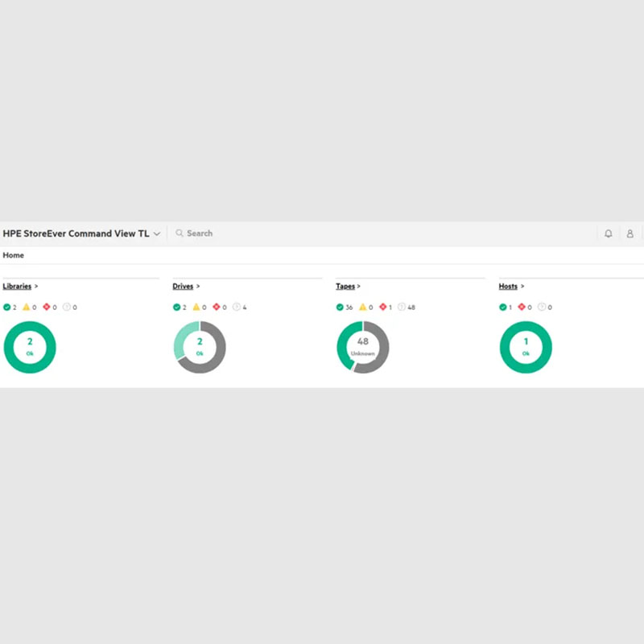Open the Tapes link
Screen dimensions: 644x644
coord(345,287)
